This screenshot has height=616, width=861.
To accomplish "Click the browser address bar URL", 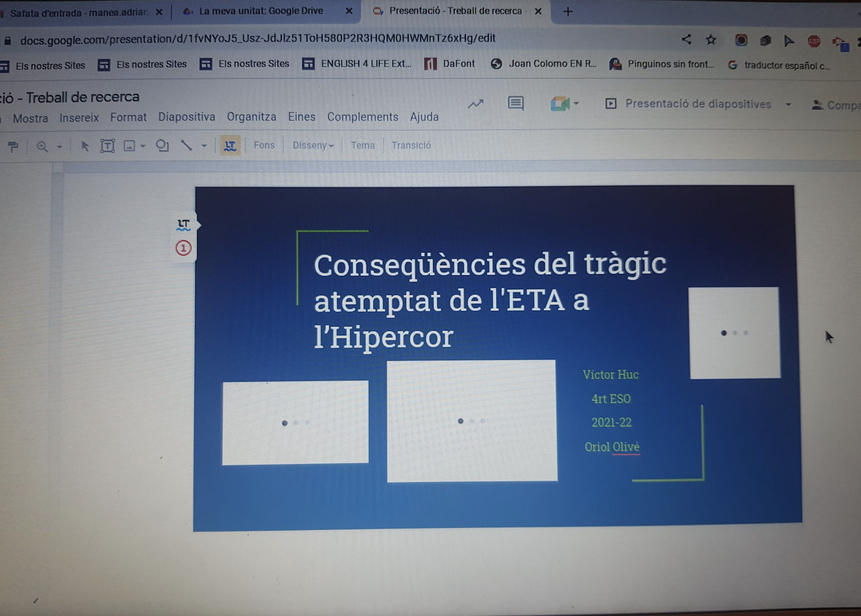I will 258,39.
